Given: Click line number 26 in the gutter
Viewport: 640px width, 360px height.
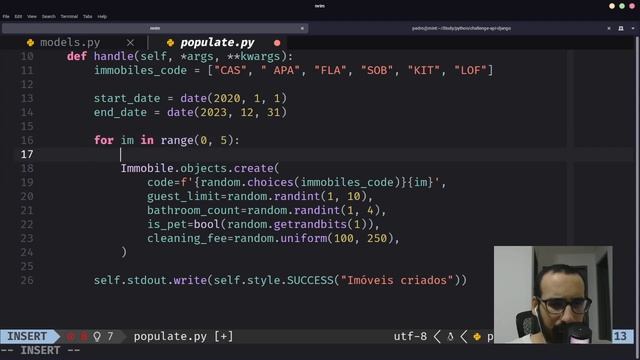Looking at the screenshot, I should [27, 280].
